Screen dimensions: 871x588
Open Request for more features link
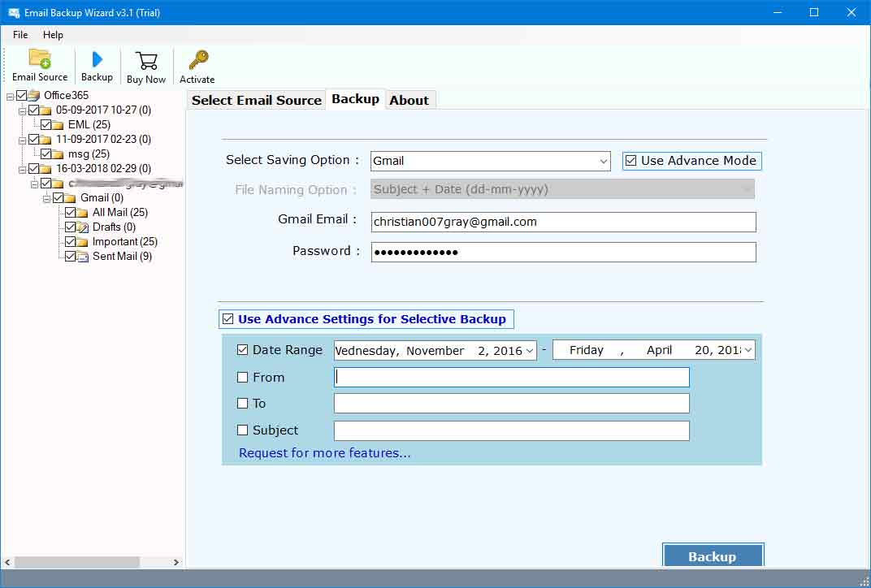(324, 453)
